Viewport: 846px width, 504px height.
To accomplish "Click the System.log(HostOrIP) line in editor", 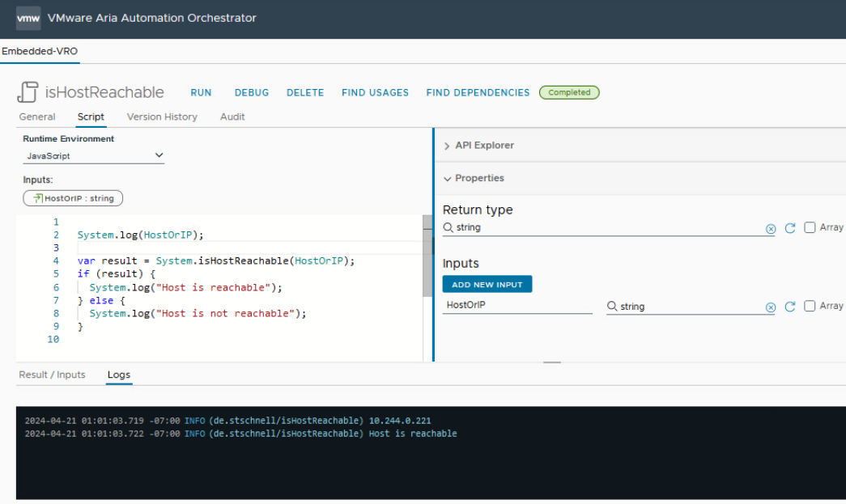I will tap(140, 235).
